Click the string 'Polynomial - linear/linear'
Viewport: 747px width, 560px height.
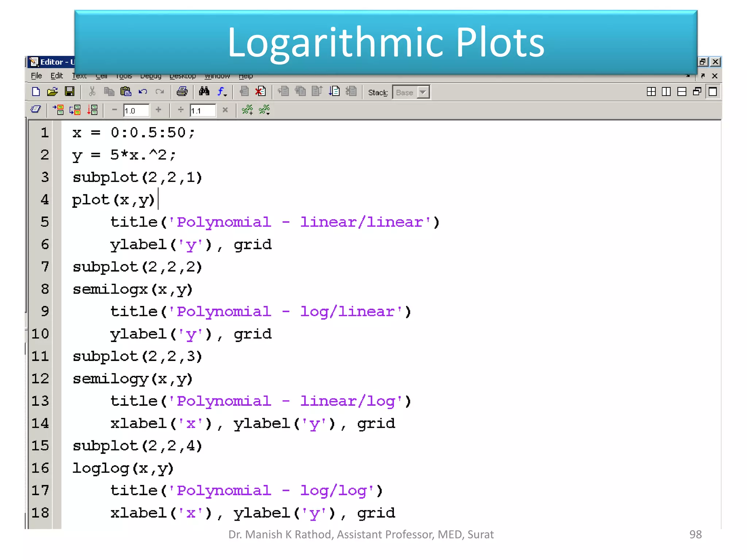(x=300, y=222)
